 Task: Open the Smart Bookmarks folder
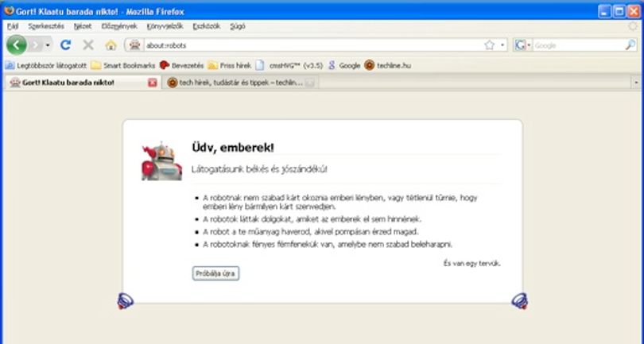point(123,65)
